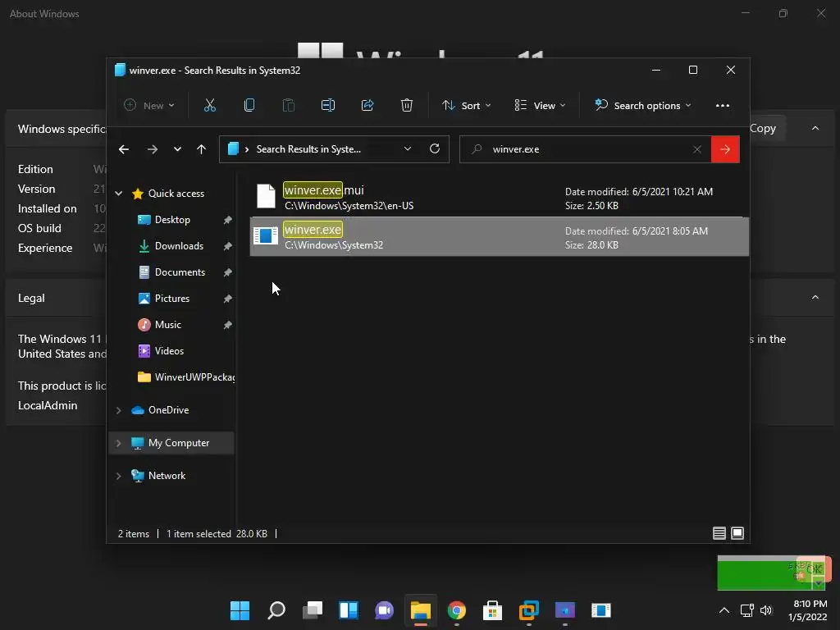The image size is (840, 630).
Task: Click the Copy icon in Explorer toolbar
Action: coord(249,106)
